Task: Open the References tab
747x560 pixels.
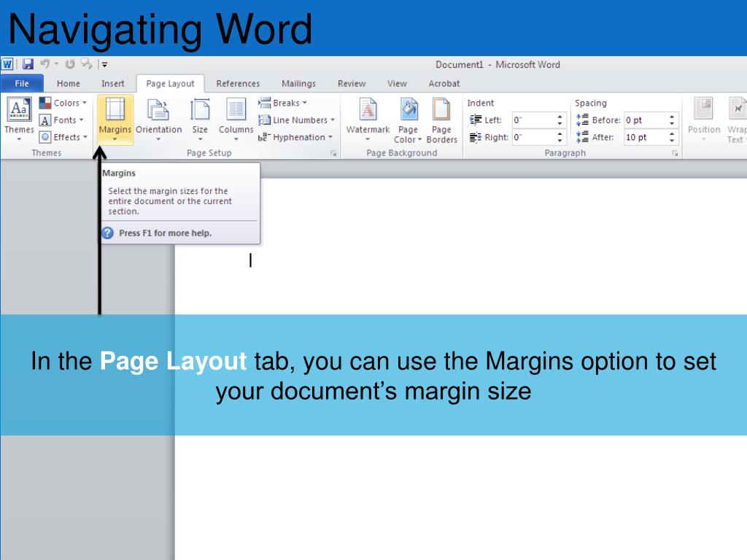Action: [x=238, y=83]
